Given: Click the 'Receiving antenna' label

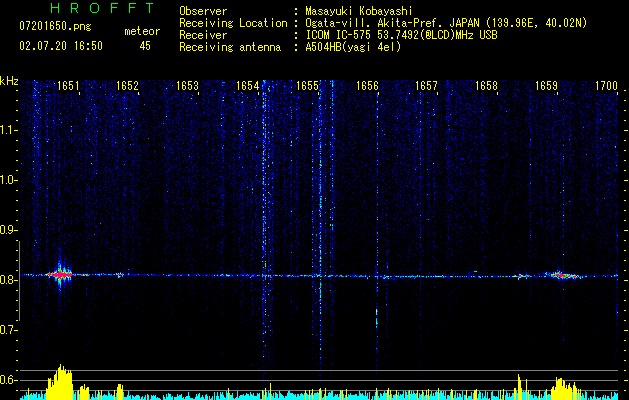Looking at the screenshot, I should pyautogui.click(x=230, y=47).
